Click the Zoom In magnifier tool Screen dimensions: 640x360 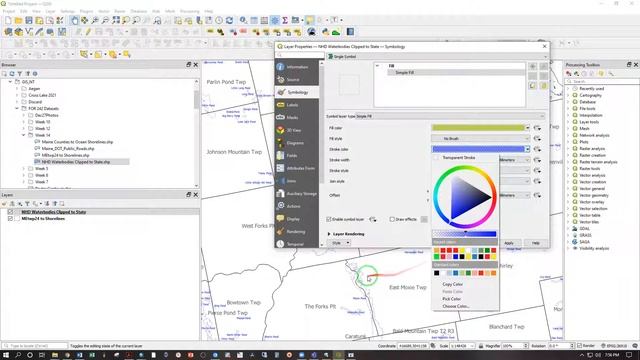point(95,20)
